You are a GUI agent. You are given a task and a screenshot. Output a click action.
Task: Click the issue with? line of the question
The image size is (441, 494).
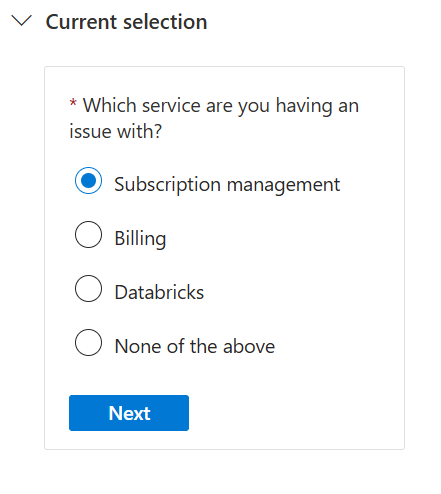(115, 131)
